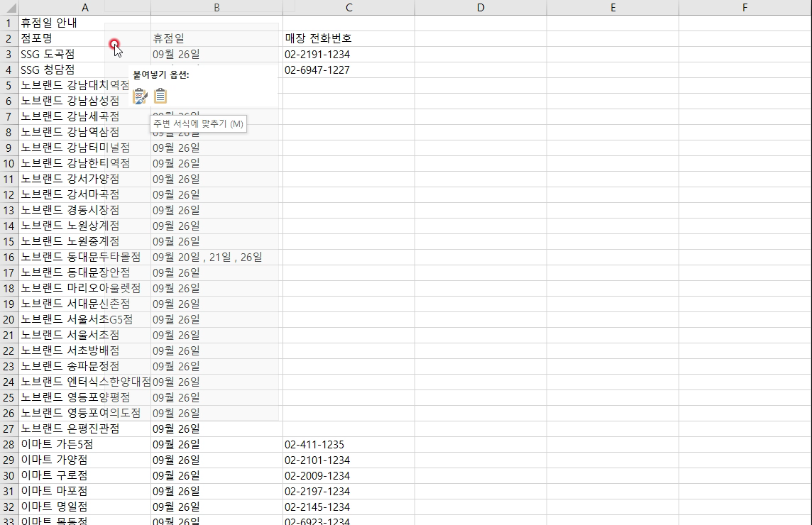This screenshot has height=525, width=812.
Task: Paste with the keep source formatting icon
Action: pos(140,96)
